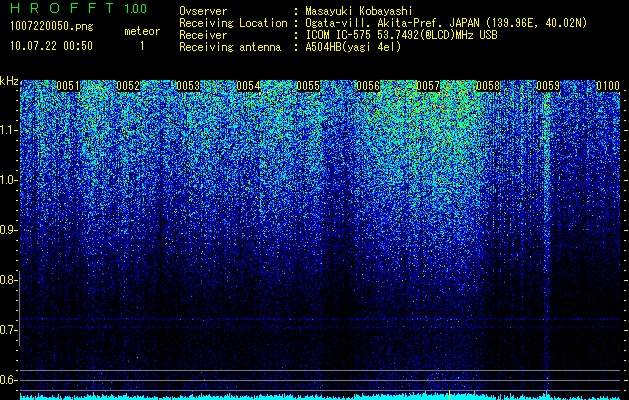Click the Receiver field label

point(203,35)
